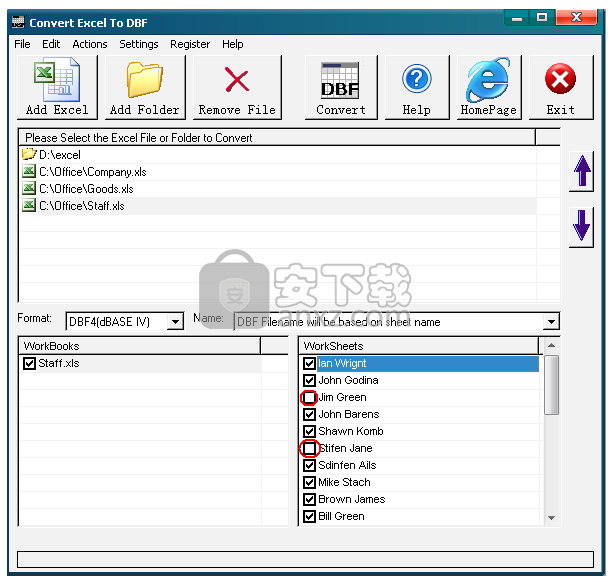Open the Register menu
This screenshot has height=582, width=614.
pyautogui.click(x=190, y=44)
